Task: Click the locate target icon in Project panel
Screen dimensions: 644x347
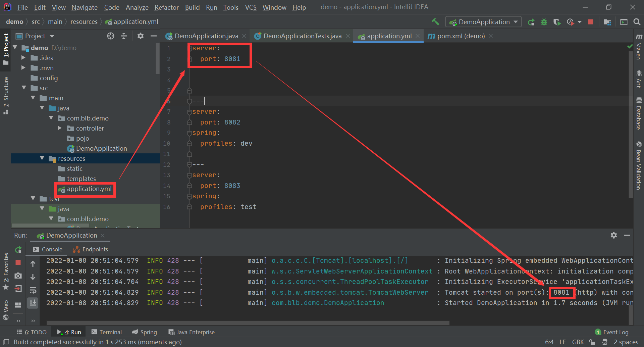Action: 111,36
